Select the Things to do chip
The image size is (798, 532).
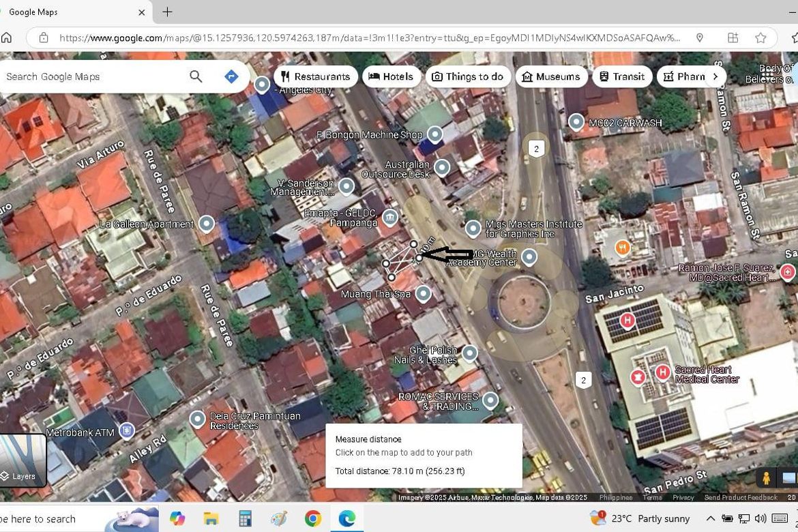(x=468, y=76)
